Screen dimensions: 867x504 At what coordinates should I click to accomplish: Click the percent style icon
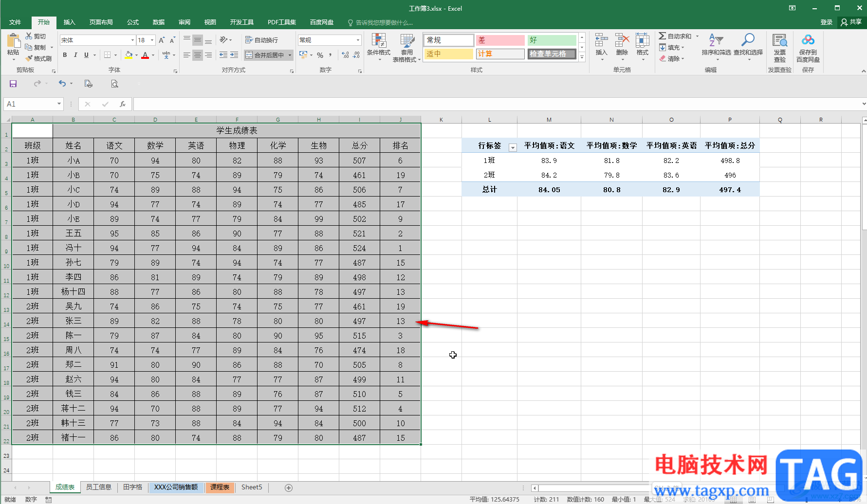tap(320, 55)
